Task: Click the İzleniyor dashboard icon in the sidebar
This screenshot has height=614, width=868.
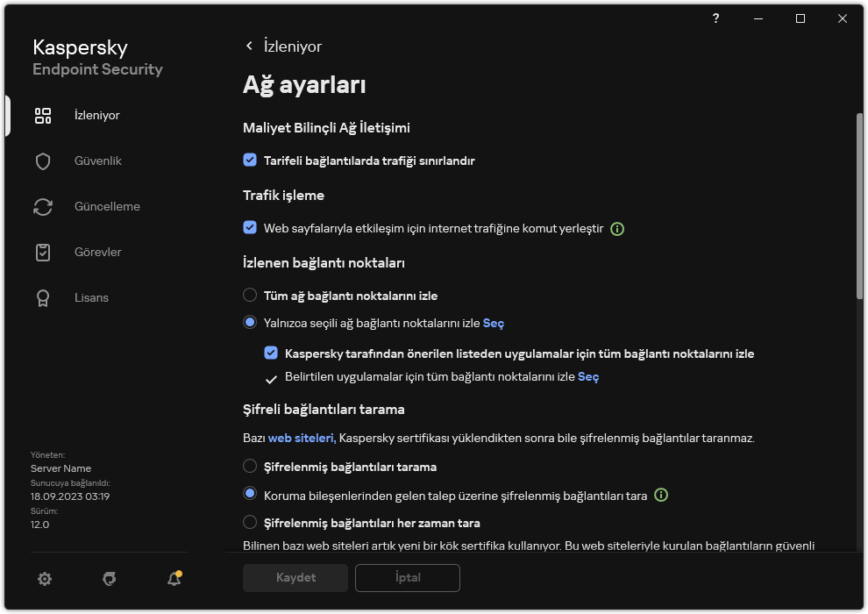Action: tap(43, 116)
